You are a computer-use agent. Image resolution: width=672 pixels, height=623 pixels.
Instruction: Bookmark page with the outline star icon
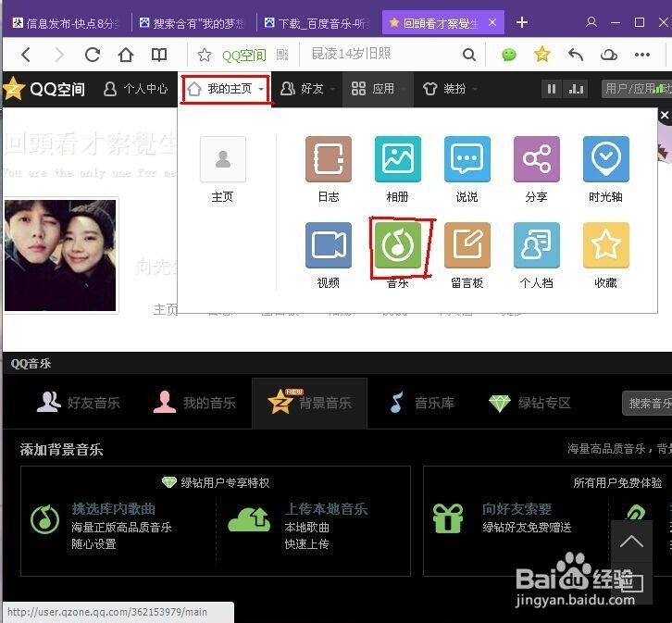(204, 55)
